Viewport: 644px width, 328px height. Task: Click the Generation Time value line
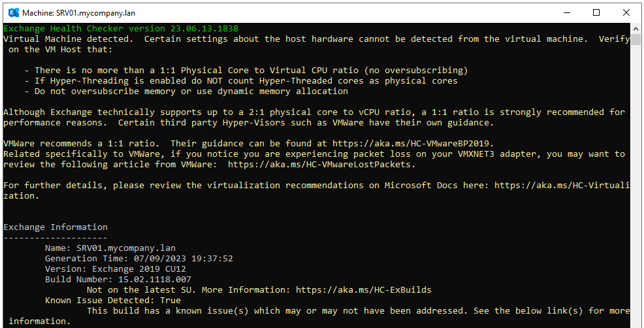pyautogui.click(x=139, y=259)
